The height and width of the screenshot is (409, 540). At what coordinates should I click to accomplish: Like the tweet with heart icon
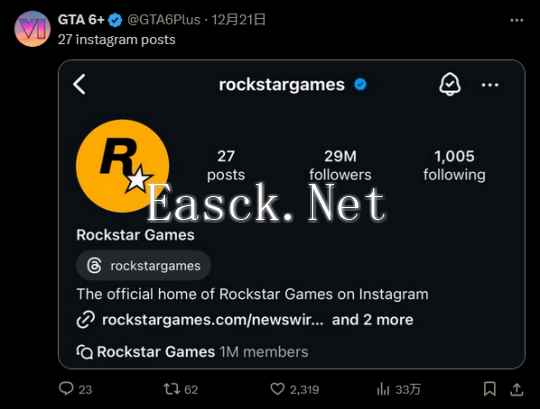click(277, 389)
